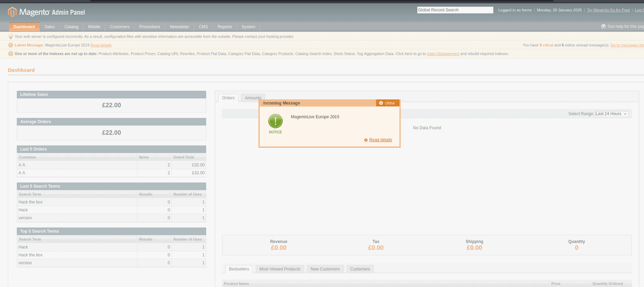
Task: Click the Magento logo icon
Action: 12,11
